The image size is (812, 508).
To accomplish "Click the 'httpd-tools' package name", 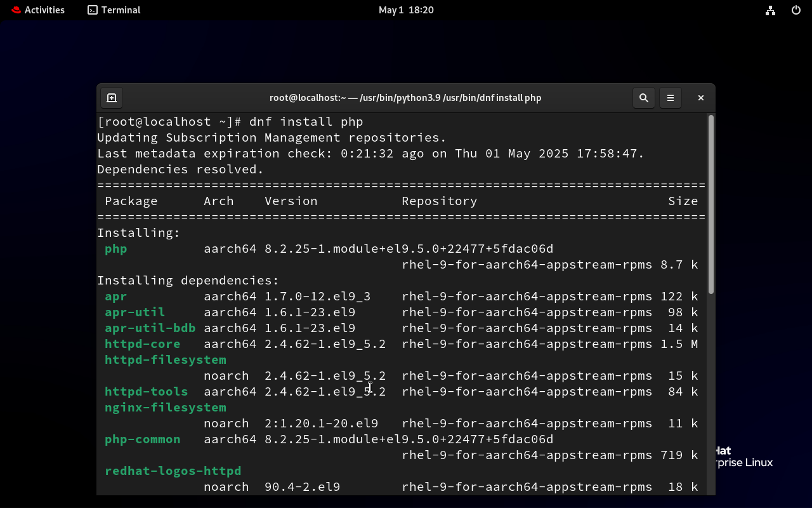I will (x=147, y=392).
